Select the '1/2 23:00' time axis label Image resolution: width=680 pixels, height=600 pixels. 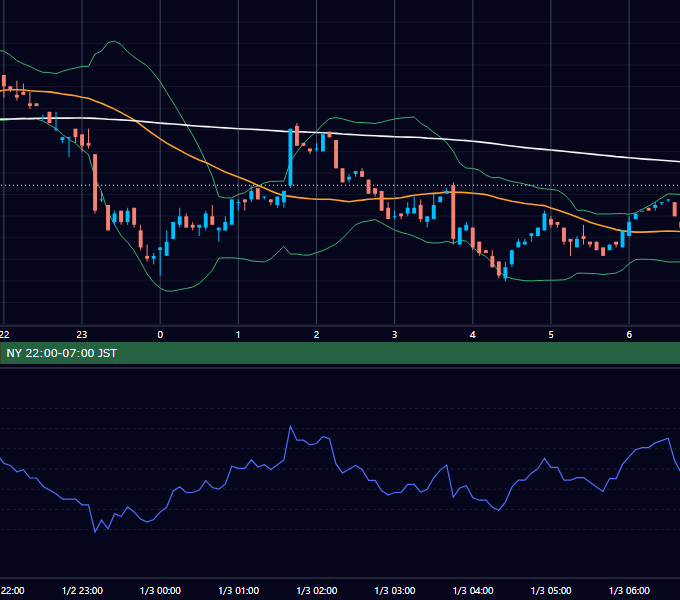click(82, 590)
